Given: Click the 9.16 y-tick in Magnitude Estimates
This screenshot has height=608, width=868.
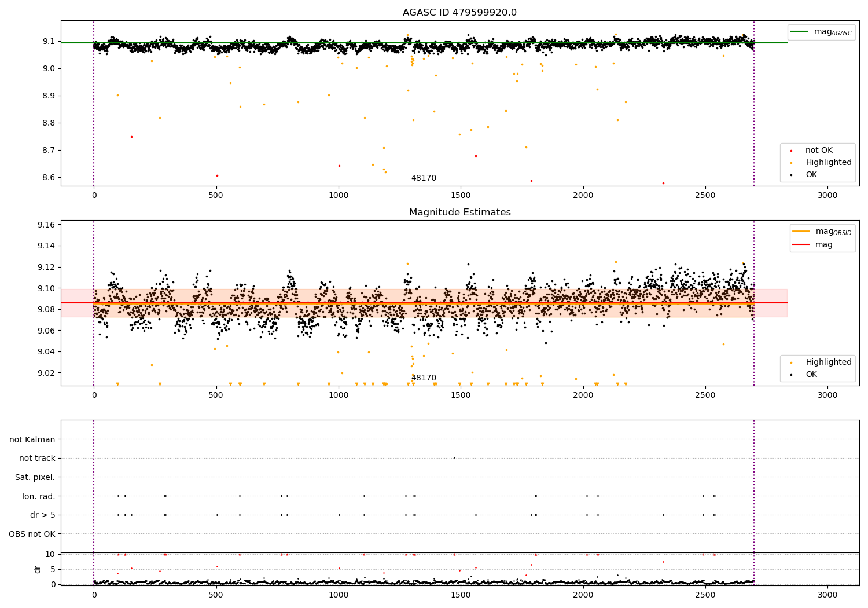Looking at the screenshot, I should 46,225.
